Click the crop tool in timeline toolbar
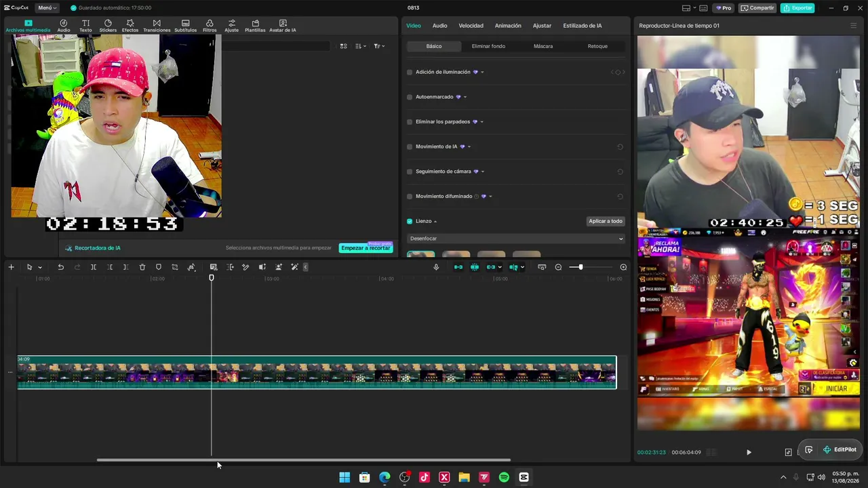 click(175, 267)
